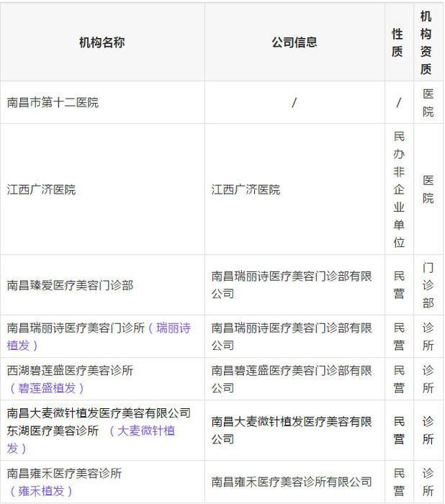Click the 门诊部 qualification cell
Image resolution: width=445 pixels, height=504 pixels.
point(428,285)
